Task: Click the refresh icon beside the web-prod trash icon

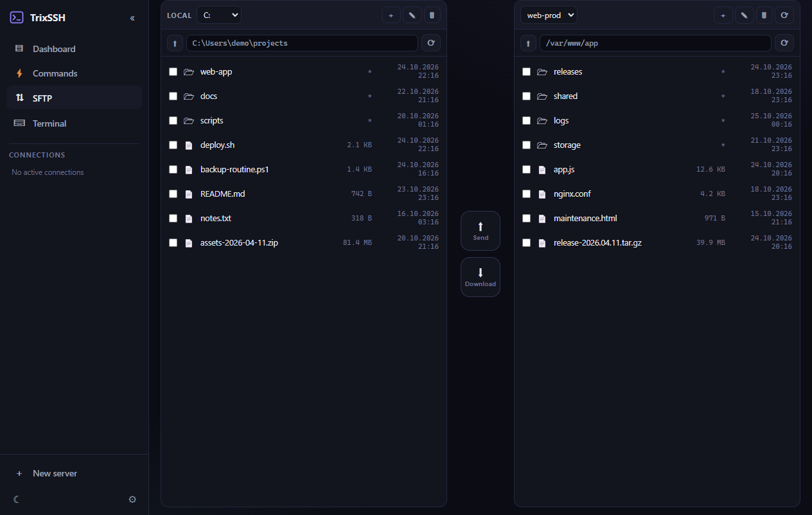Action: 784,15
